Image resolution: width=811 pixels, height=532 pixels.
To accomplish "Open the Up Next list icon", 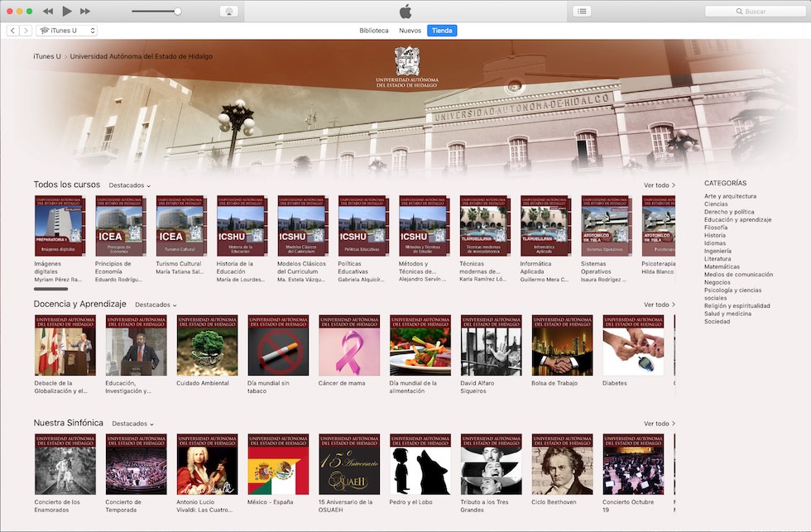I will click(582, 11).
